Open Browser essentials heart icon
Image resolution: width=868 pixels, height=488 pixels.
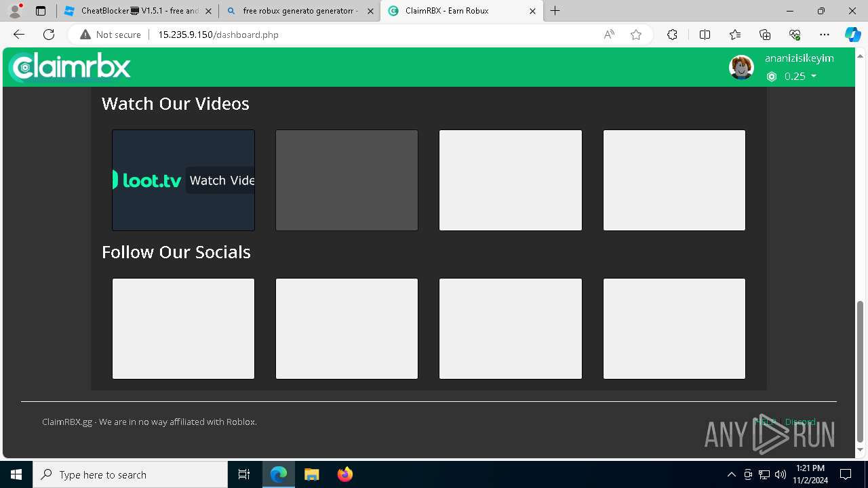click(795, 35)
